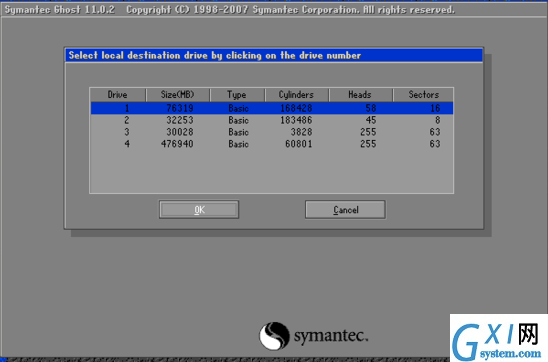
Task: Cancel the destination drive dialog
Action: pyautogui.click(x=345, y=210)
